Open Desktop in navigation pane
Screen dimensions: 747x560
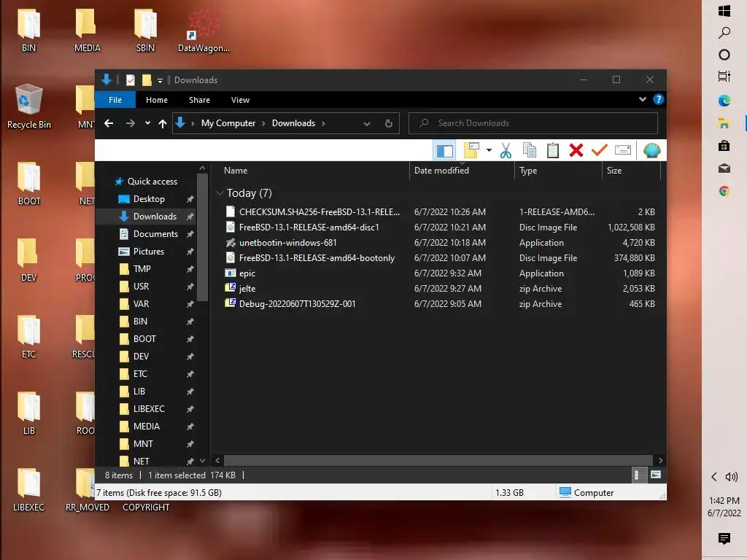[x=149, y=199]
